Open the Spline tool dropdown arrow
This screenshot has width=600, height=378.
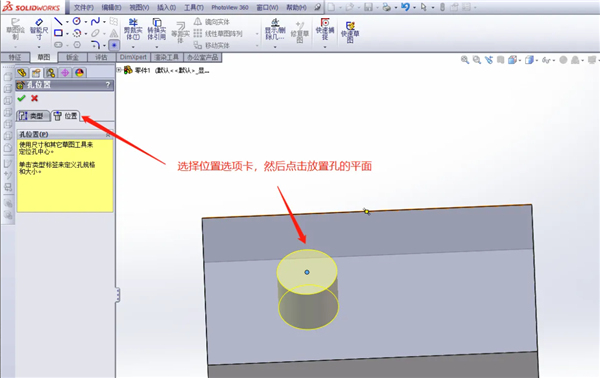pos(104,22)
